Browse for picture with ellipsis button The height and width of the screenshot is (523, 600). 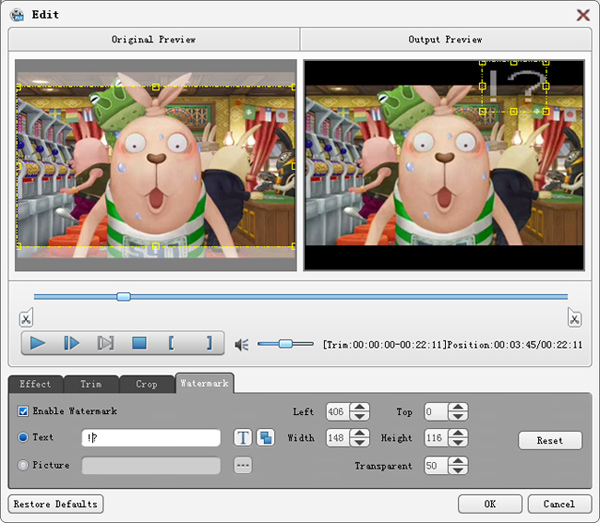point(243,465)
